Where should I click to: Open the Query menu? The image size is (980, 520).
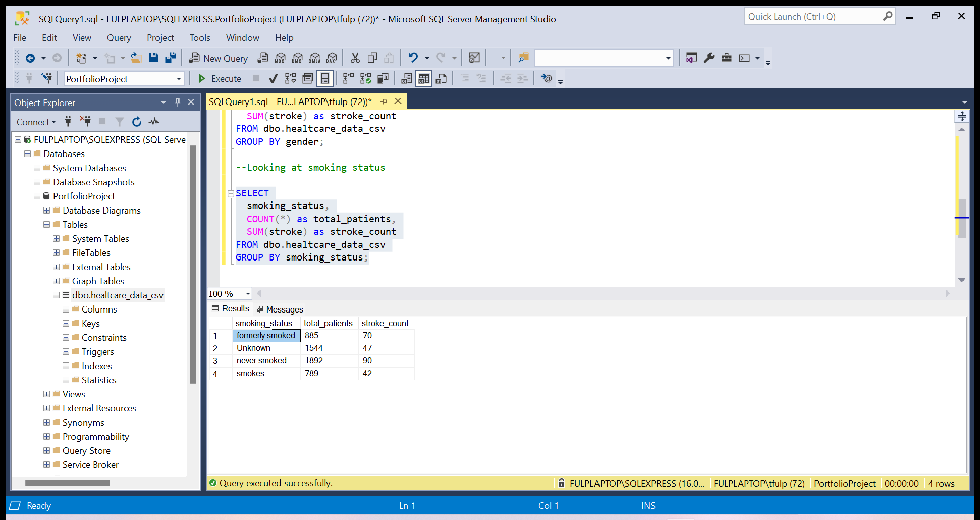tap(119, 37)
